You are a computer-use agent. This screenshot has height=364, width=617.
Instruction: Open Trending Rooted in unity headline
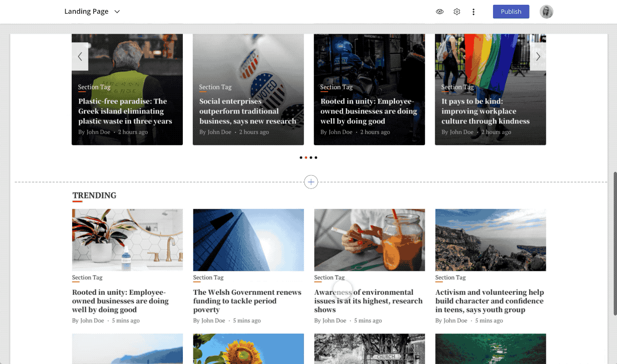pyautogui.click(x=120, y=301)
